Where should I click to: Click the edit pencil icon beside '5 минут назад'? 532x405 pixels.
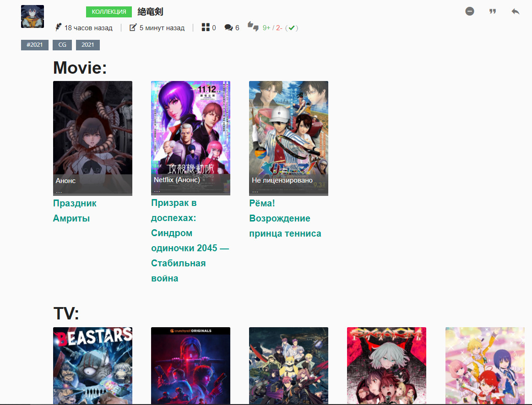[133, 28]
